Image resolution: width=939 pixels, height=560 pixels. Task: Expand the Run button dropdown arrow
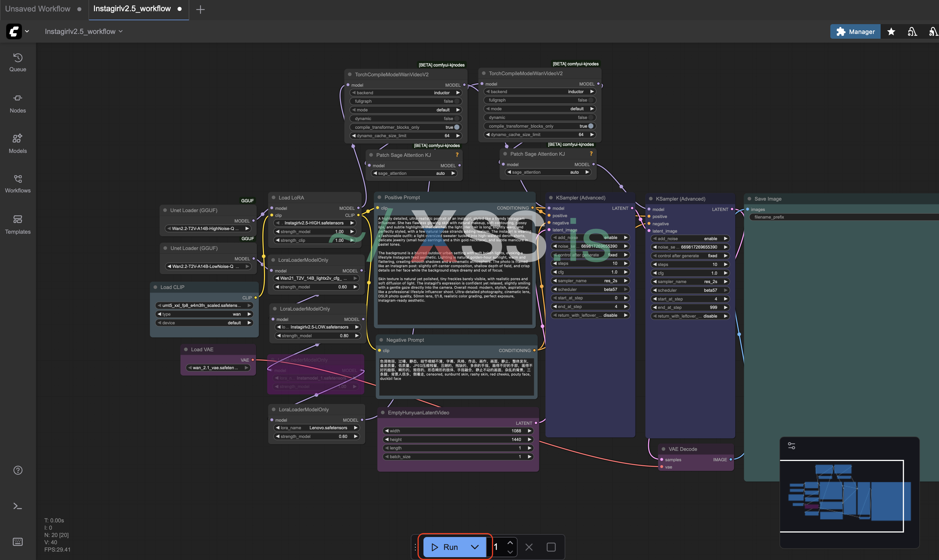pyautogui.click(x=475, y=547)
